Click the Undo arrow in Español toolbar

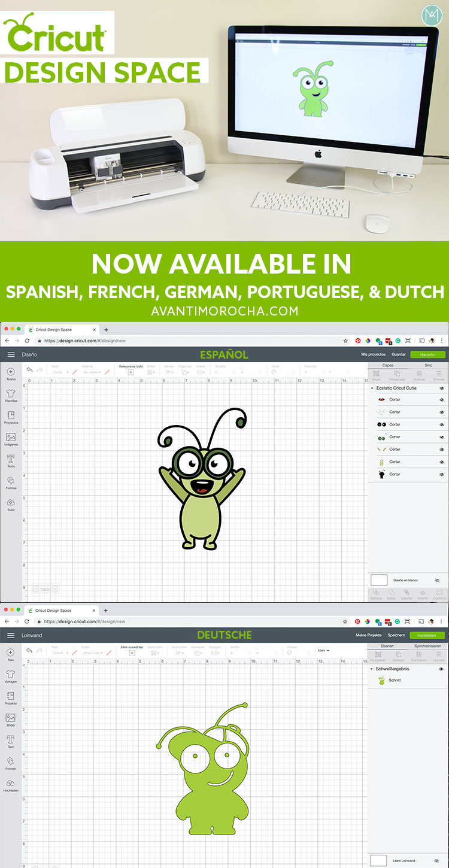(30, 370)
